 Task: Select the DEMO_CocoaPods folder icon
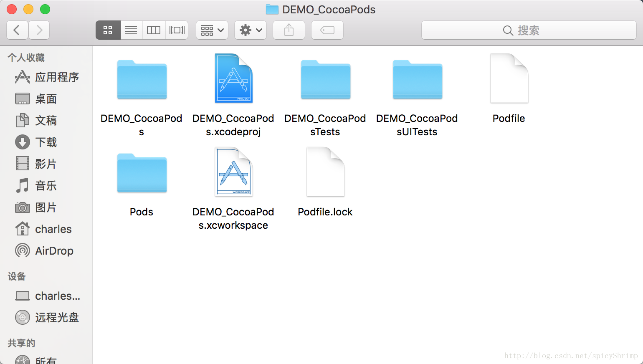click(x=142, y=79)
